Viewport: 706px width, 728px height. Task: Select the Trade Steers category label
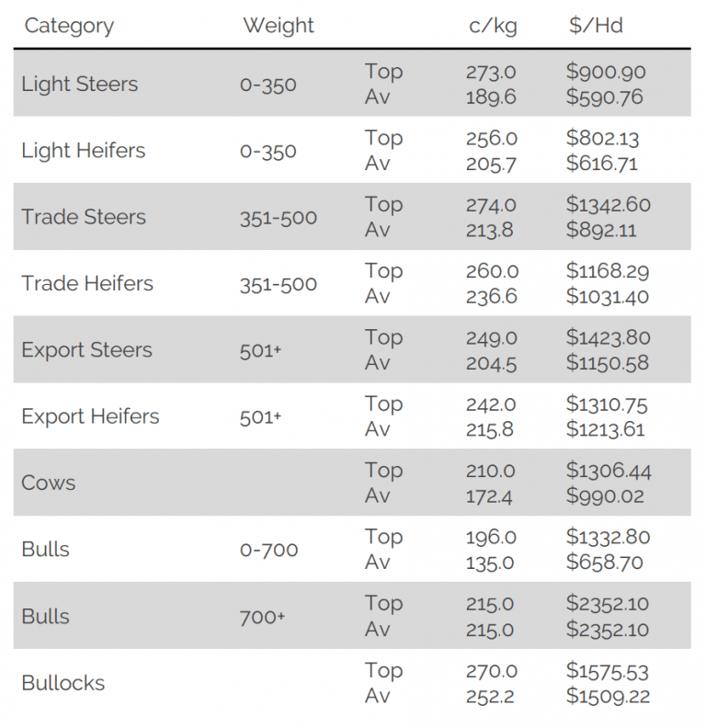(84, 217)
